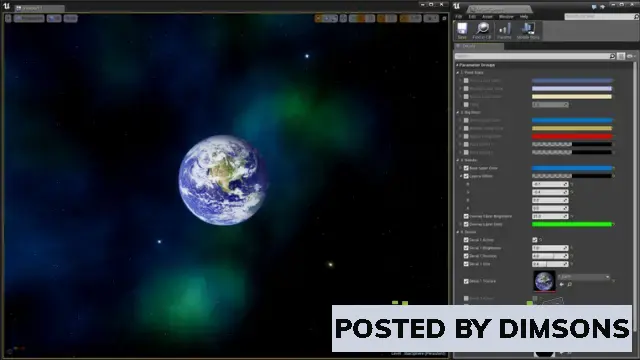Open the Asset menu
This screenshot has height=360, width=640.
487,17
